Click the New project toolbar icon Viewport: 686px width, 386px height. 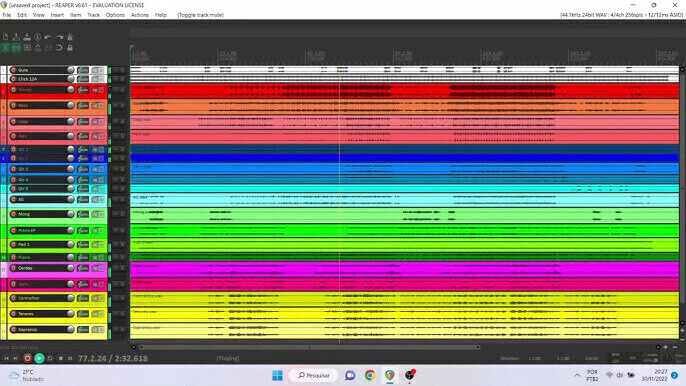[x=6, y=37]
